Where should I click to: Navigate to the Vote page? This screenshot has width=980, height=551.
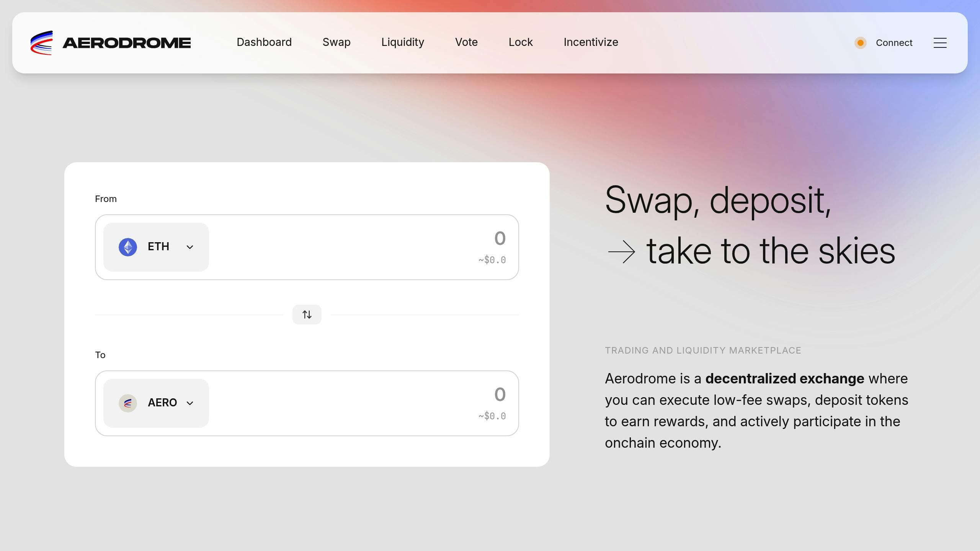click(466, 42)
